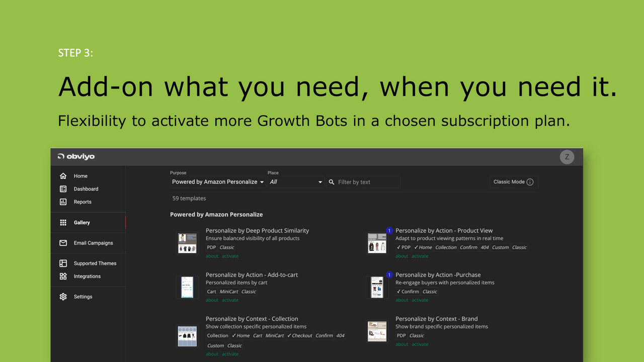The height and width of the screenshot is (362, 644).
Task: Open the Z user avatar menu
Action: (x=567, y=157)
